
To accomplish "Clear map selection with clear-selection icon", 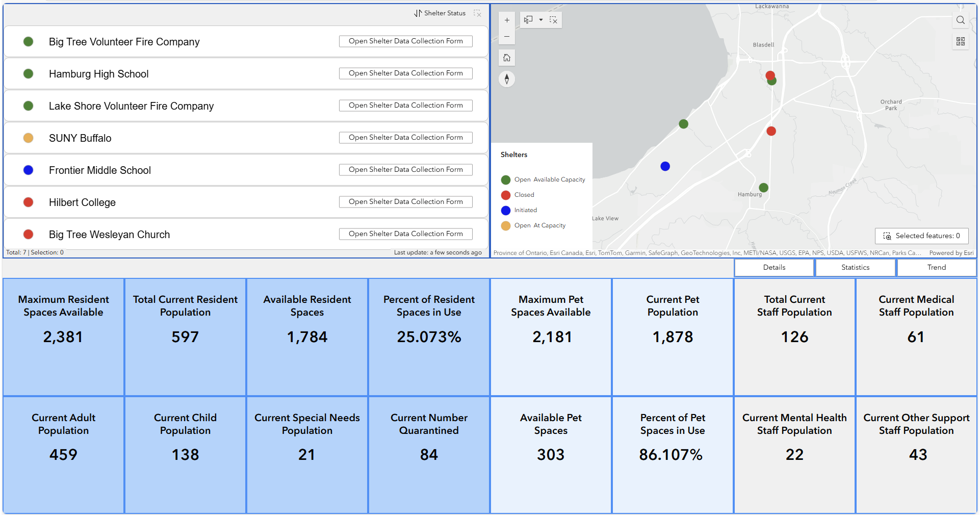I will (554, 20).
